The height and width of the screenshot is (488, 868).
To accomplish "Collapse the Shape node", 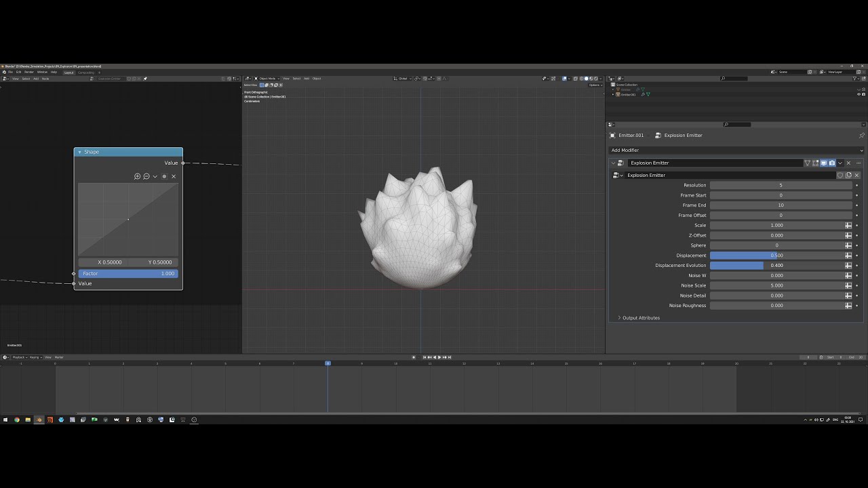I will (x=79, y=152).
